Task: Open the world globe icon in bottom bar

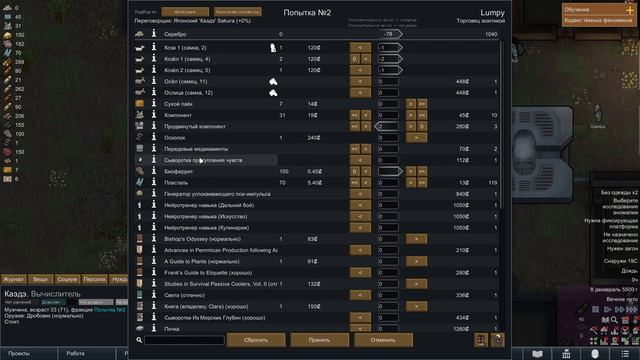Action: click(595, 354)
